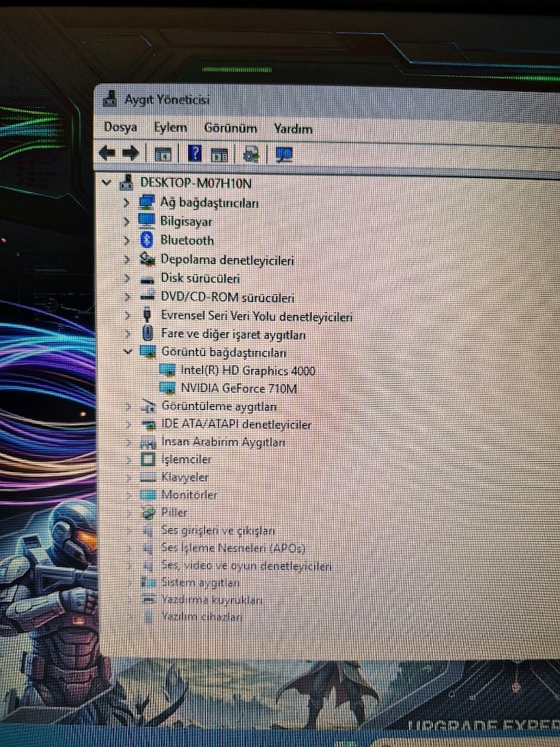Click the Görüntü bağdaştırıcıları display icon
560x747 pixels.
point(148,352)
